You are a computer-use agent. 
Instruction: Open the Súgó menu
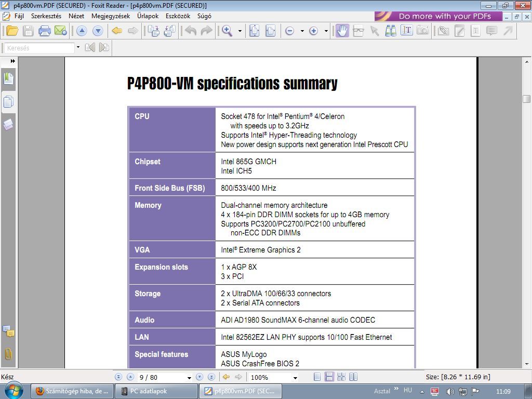(x=204, y=16)
